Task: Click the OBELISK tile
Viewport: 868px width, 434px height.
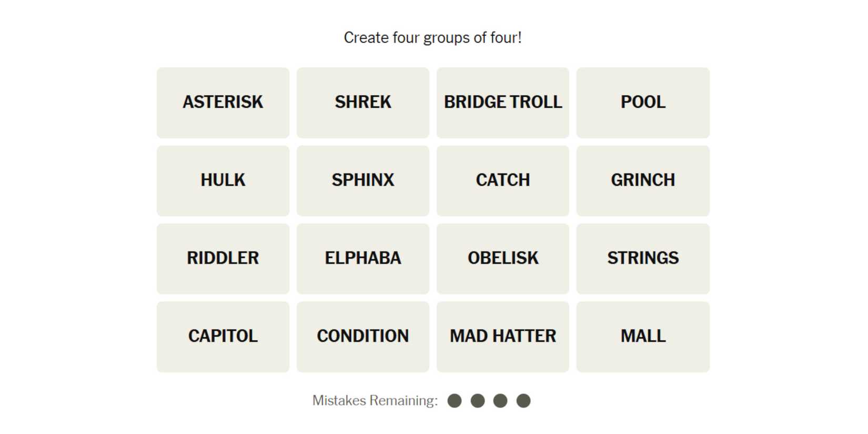Action: point(502,258)
